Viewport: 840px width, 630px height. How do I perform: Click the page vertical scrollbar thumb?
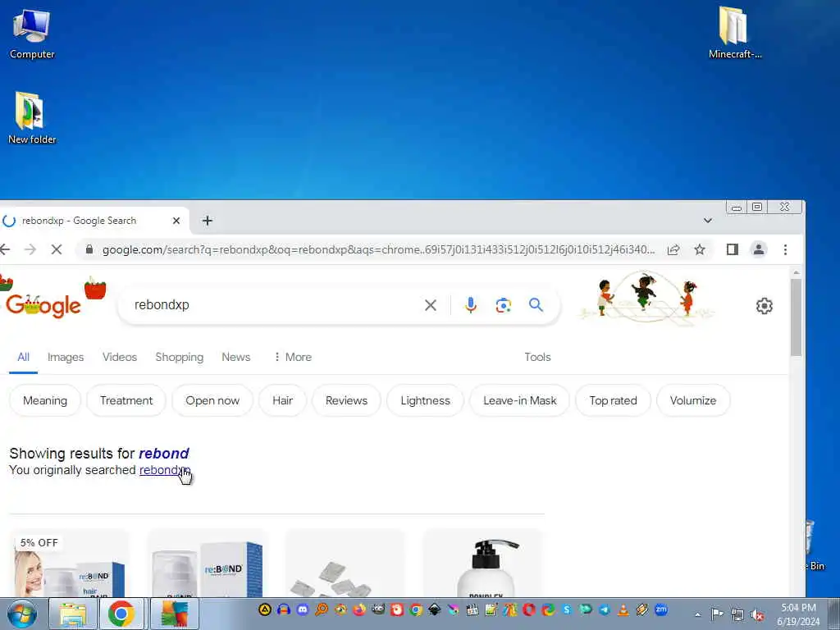point(796,317)
